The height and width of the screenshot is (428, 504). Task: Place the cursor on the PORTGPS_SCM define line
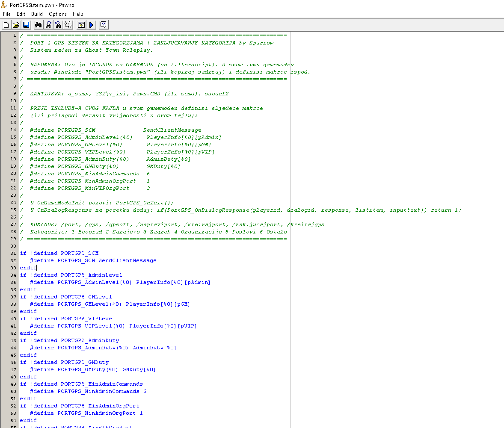pyautogui.click(x=86, y=260)
